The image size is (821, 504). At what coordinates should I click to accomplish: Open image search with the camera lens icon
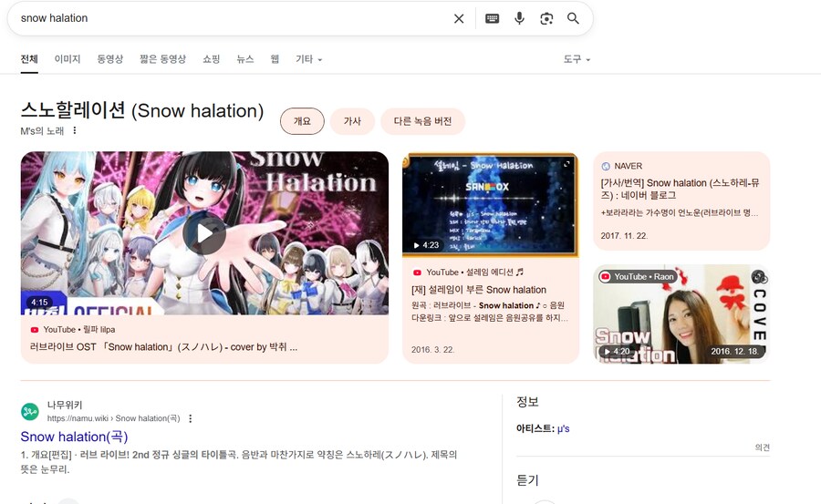pos(546,19)
